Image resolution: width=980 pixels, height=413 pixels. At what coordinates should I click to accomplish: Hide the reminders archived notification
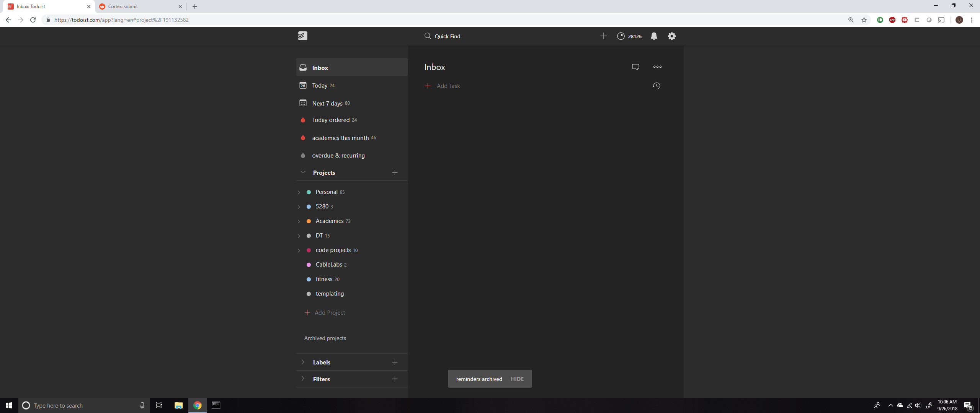(517, 379)
